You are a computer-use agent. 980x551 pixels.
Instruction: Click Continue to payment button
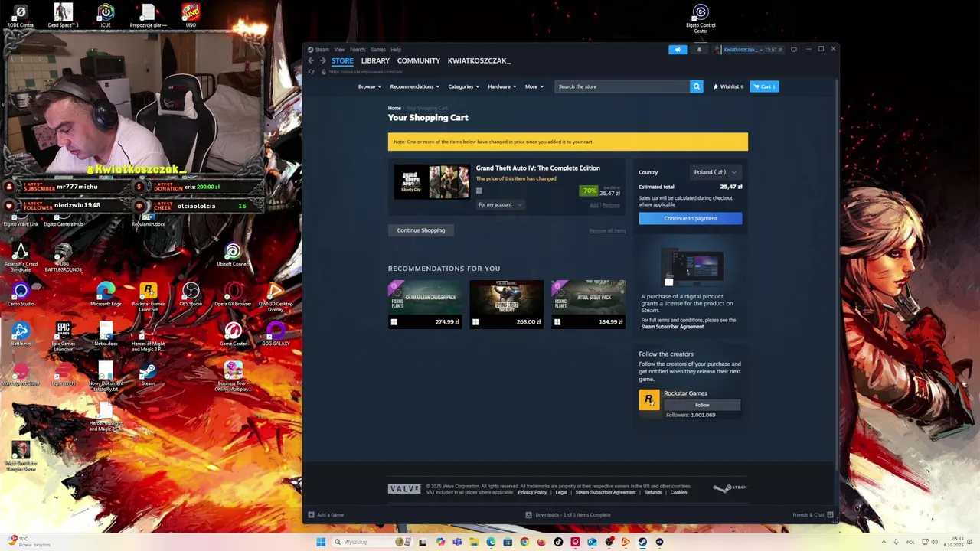pos(691,218)
